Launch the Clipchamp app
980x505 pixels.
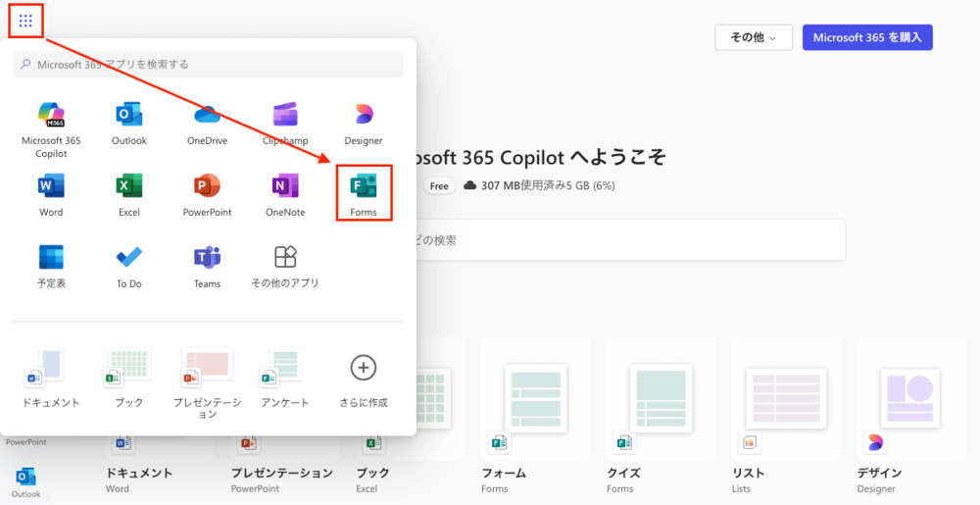[x=285, y=123]
